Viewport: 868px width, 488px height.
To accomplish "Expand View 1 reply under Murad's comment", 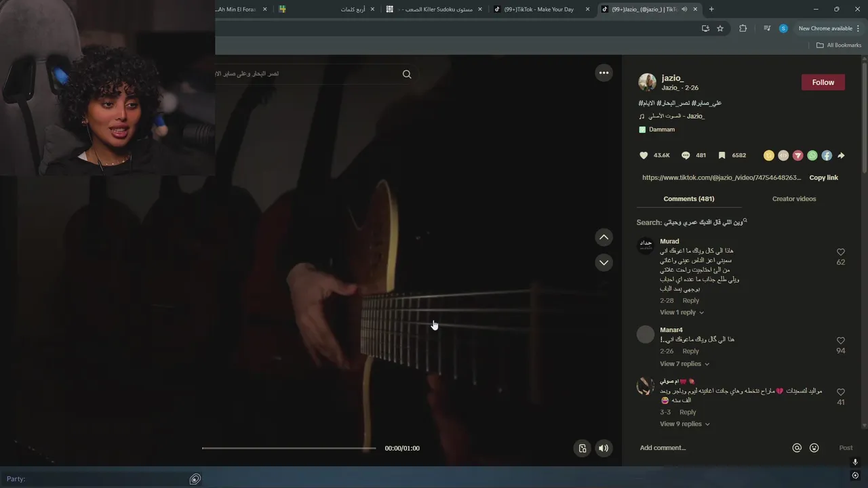I will tap(682, 312).
